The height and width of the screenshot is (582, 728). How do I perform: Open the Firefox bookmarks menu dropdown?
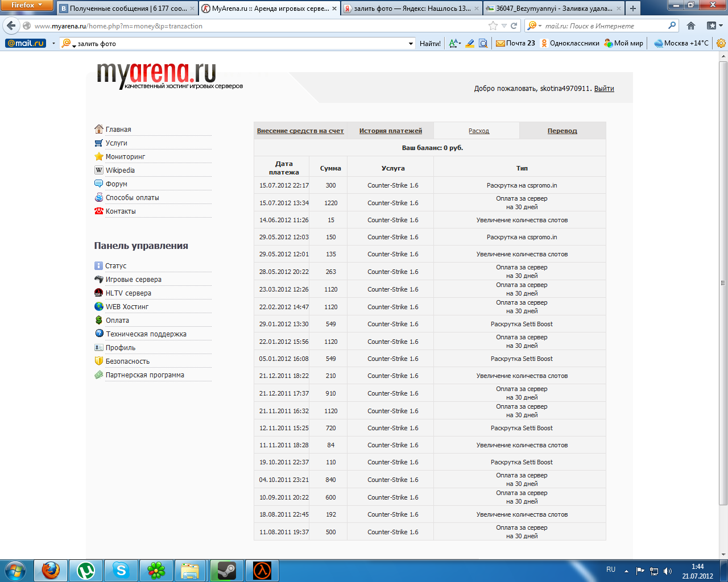coord(714,26)
